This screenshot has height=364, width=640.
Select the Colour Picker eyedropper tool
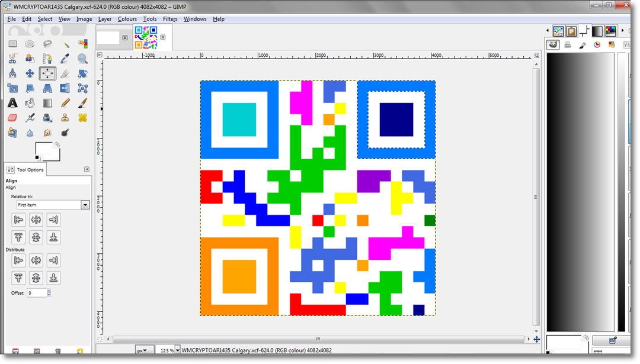click(x=65, y=59)
